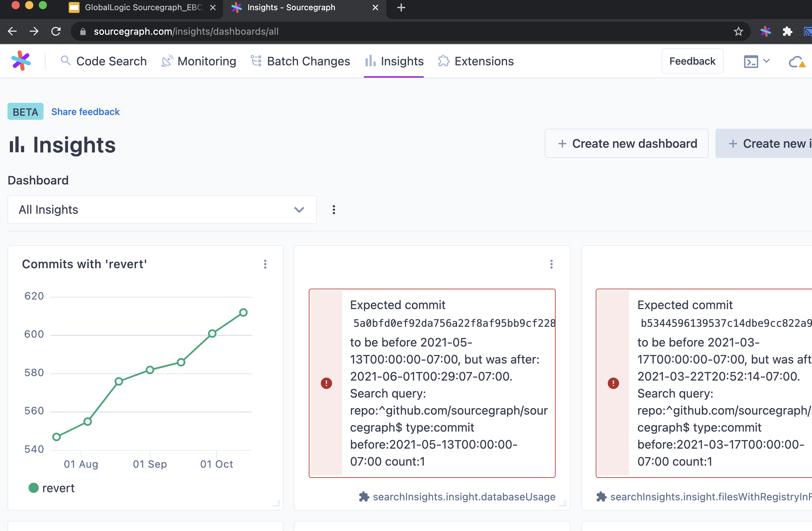Go to Batch Changes section

pyautogui.click(x=301, y=62)
